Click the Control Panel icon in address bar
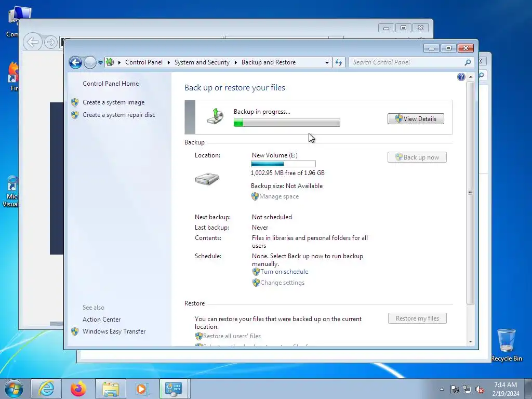 click(x=110, y=62)
